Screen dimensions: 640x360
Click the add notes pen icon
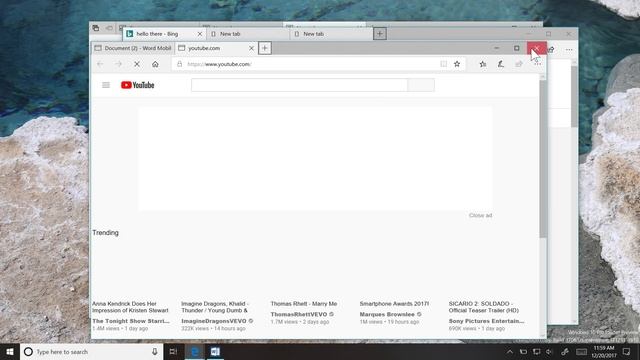point(501,64)
